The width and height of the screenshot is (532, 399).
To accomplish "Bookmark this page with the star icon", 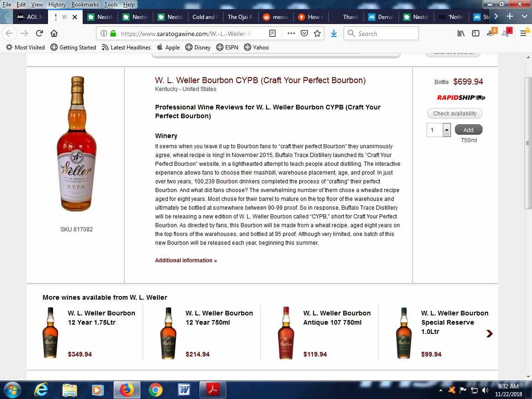I will pos(317,33).
